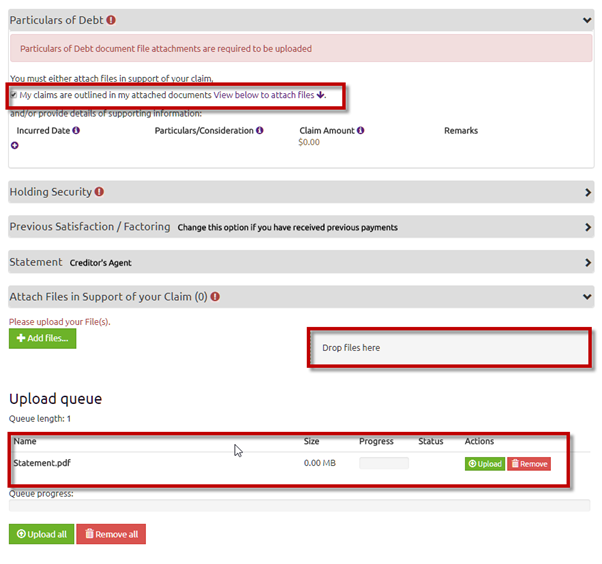The image size is (602, 564).
Task: Expand the Statement section arrow
Action: click(x=587, y=262)
